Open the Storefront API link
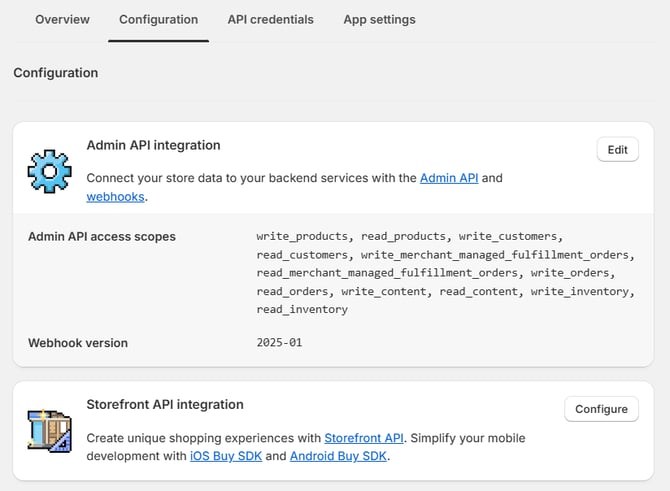 click(364, 438)
